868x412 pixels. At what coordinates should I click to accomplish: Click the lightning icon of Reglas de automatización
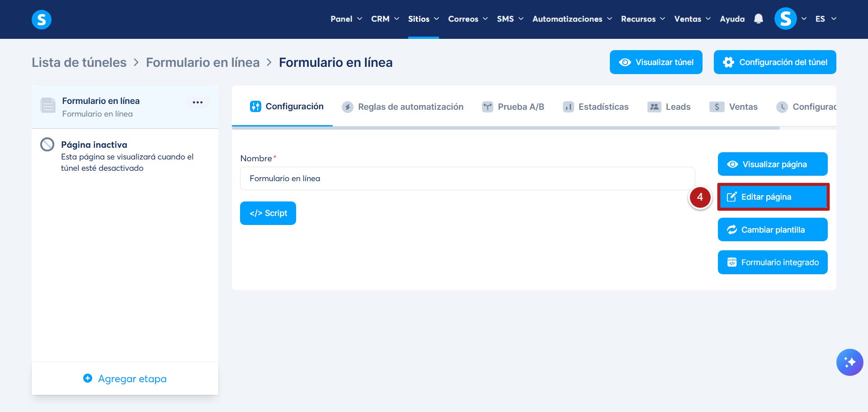pyautogui.click(x=348, y=107)
